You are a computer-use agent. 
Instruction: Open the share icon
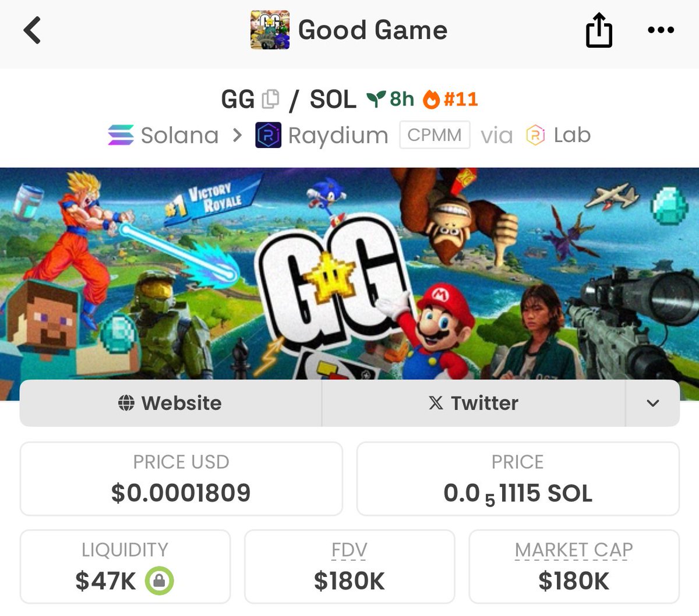pyautogui.click(x=599, y=30)
